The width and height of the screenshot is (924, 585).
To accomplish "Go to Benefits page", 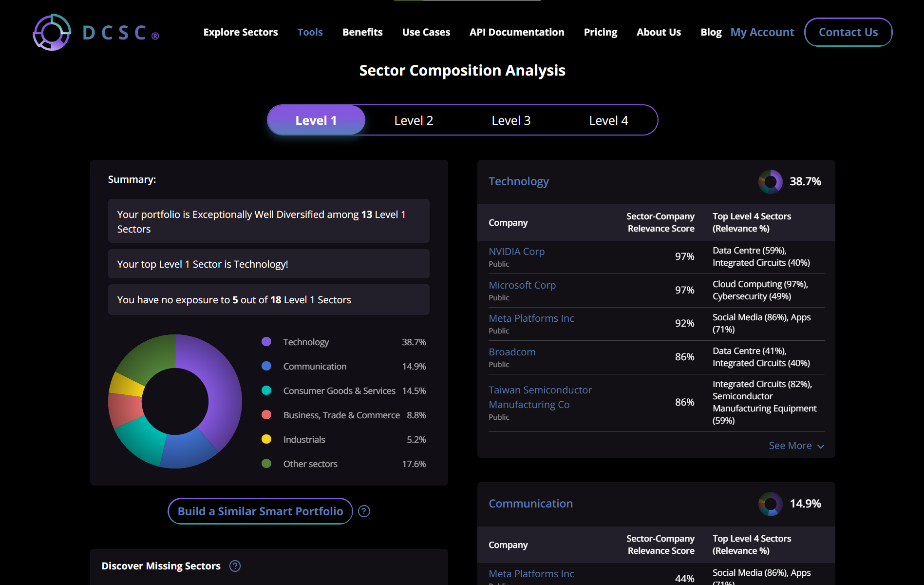I will (362, 32).
